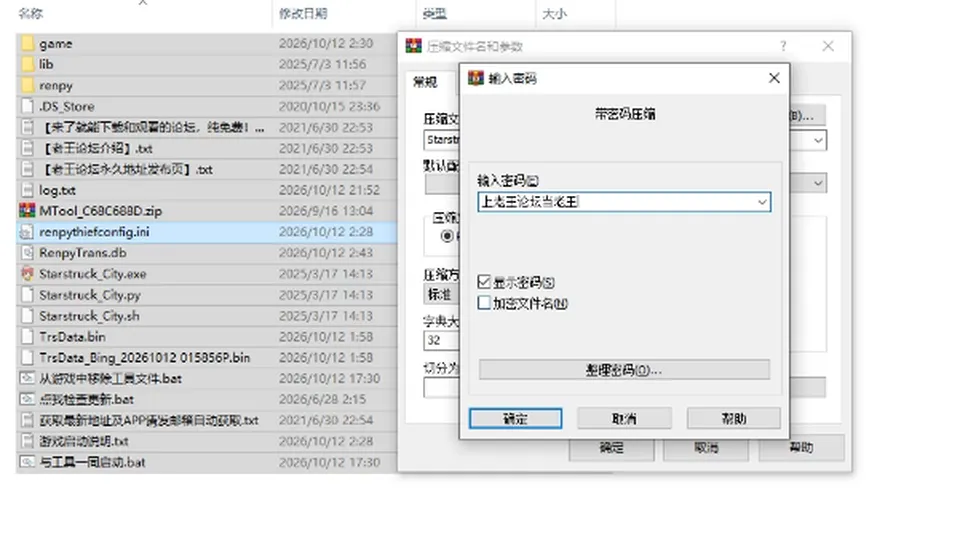960x541 pixels.
Task: Select the renpy folder icon
Action: [x=28, y=85]
